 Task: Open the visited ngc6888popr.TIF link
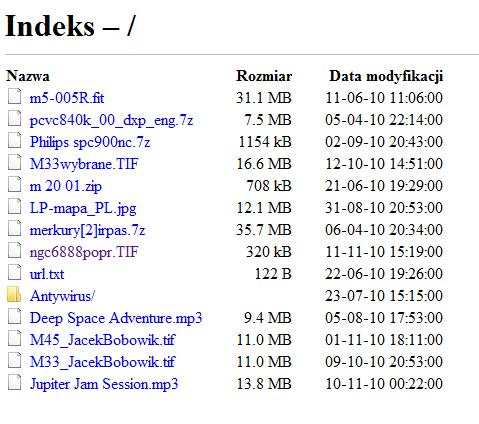click(84, 252)
